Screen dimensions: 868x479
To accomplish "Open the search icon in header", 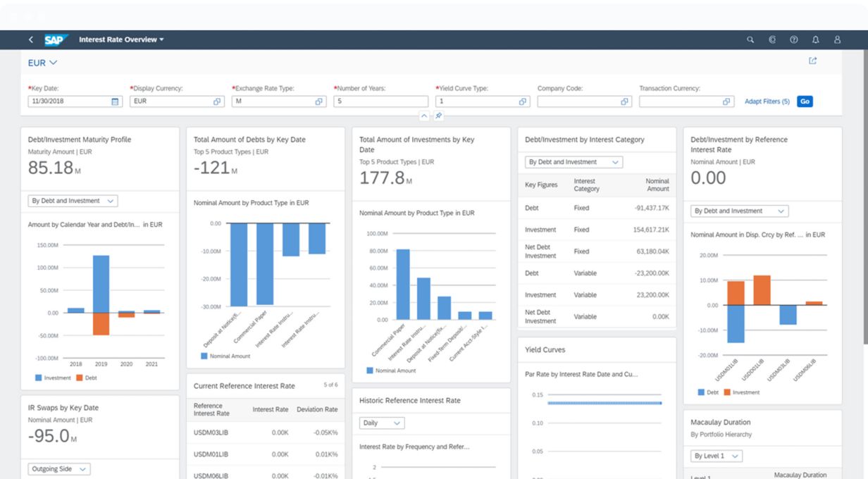I will 750,40.
